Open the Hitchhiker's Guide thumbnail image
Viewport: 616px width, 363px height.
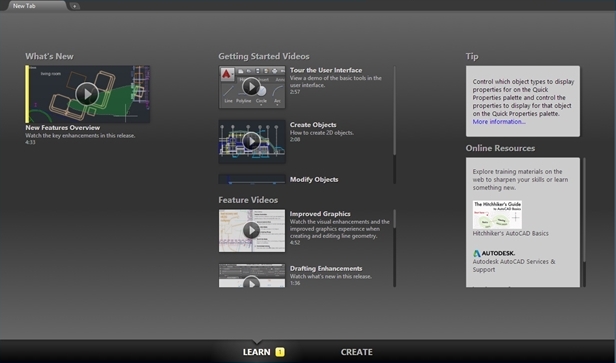[x=497, y=214]
